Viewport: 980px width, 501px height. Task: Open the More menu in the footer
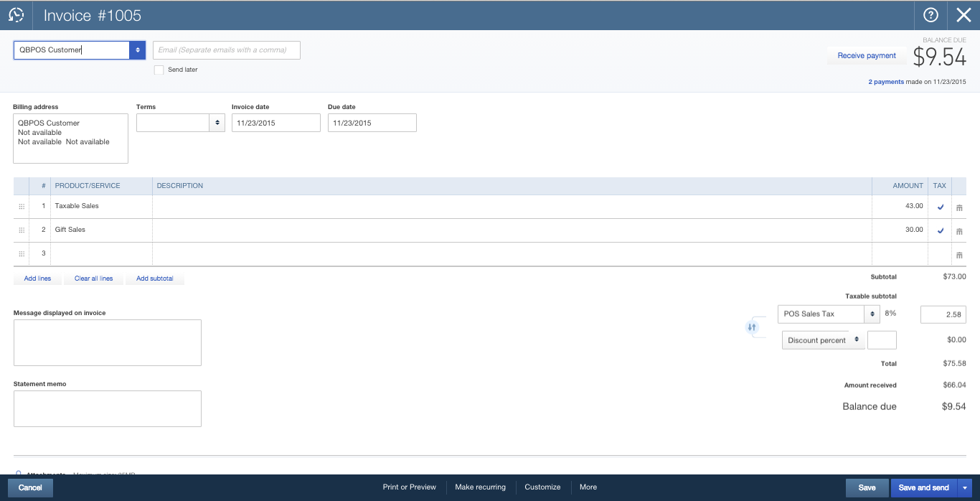(588, 487)
